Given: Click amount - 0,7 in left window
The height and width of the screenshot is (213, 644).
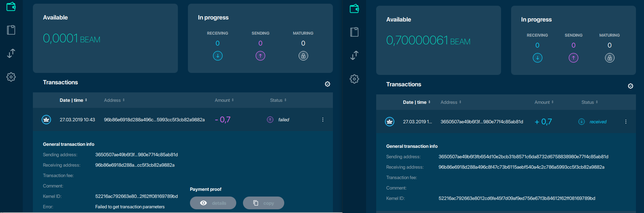Looking at the screenshot, I should tap(223, 120).
